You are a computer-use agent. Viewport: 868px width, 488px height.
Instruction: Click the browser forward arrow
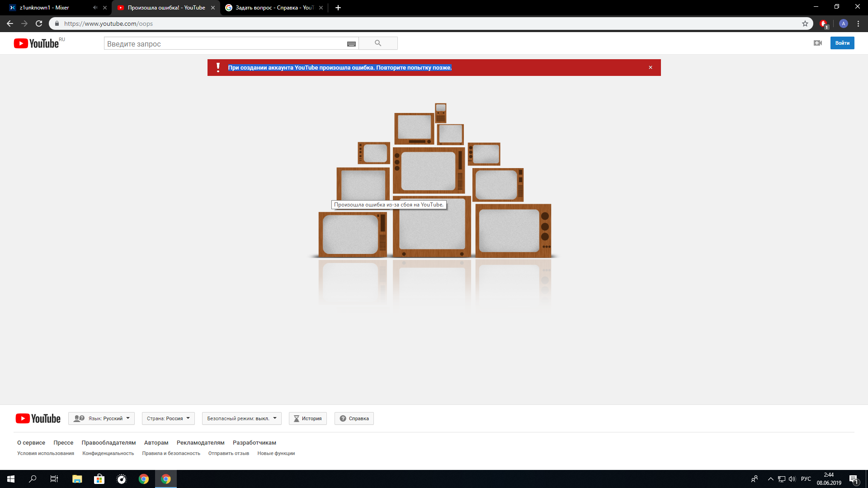24,23
